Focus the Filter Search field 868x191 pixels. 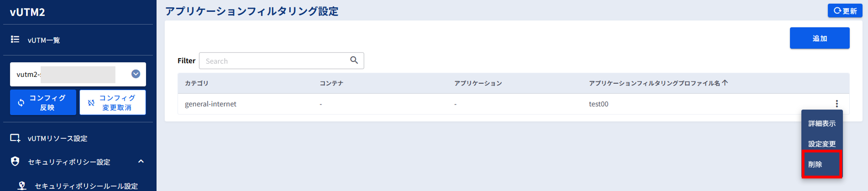coord(281,61)
